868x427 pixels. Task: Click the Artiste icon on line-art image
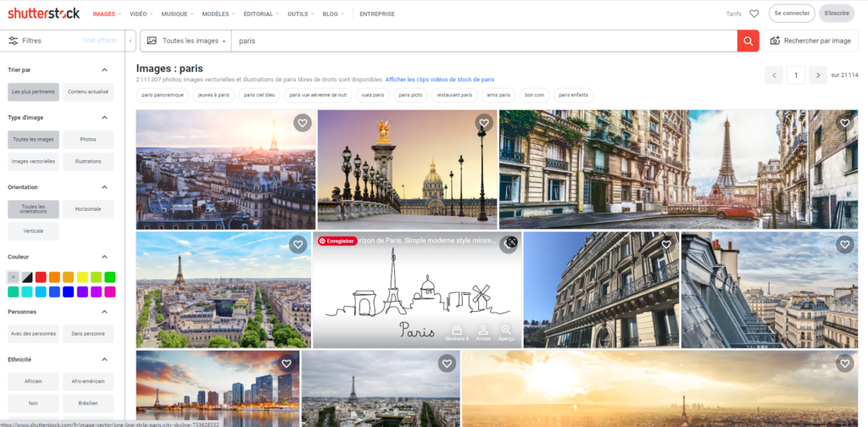point(483,333)
